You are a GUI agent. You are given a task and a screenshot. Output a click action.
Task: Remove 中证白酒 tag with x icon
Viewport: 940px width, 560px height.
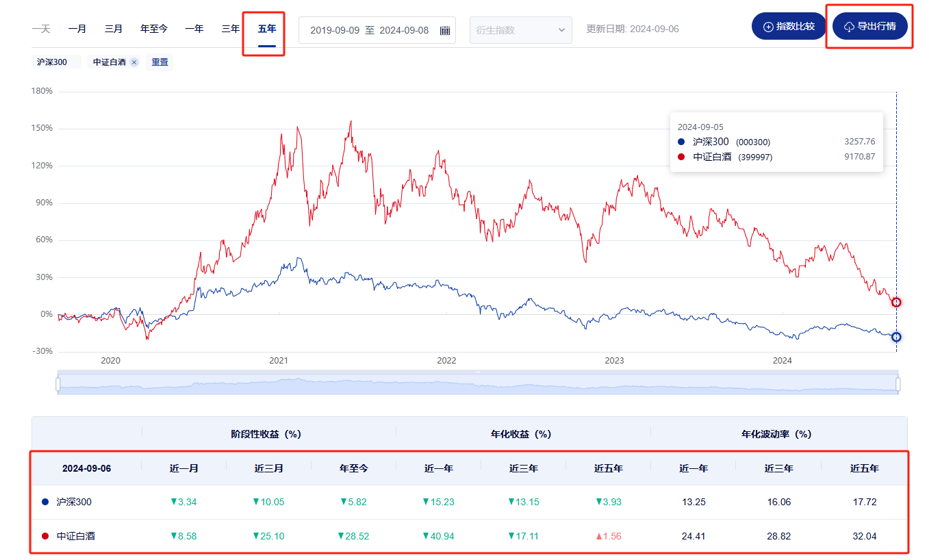coord(134,62)
